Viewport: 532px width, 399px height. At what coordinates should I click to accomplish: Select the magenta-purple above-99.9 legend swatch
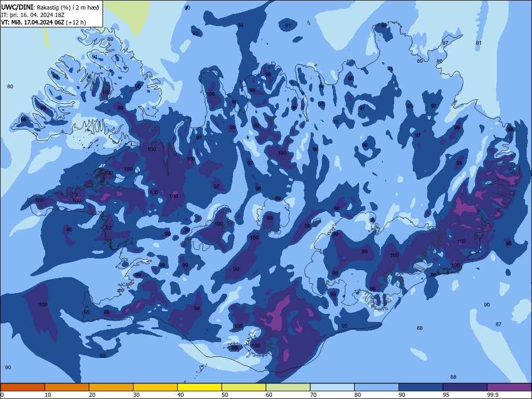pyautogui.click(x=509, y=387)
